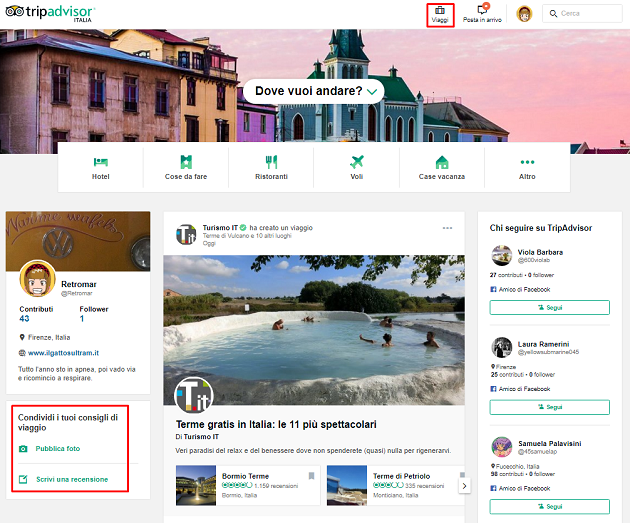
Task: Open the Voli tab label
Action: click(357, 176)
